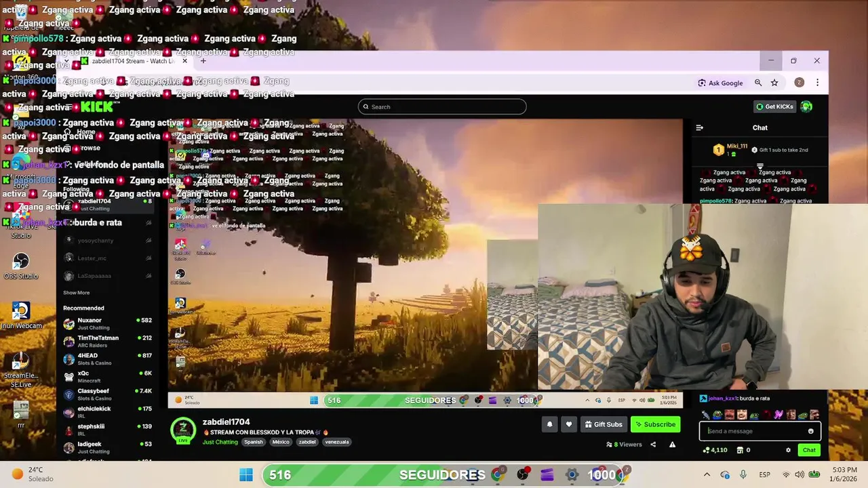868x488 pixels.
Task: Open the Windows Start button
Action: point(246,474)
